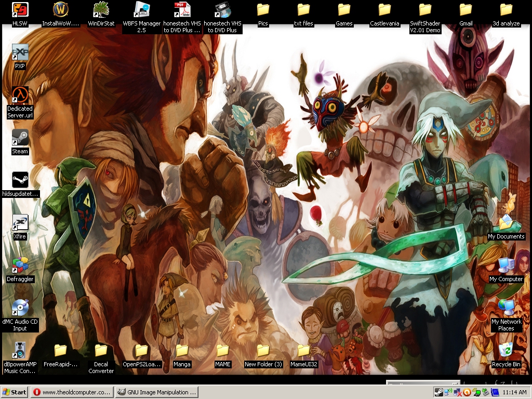The width and height of the screenshot is (532, 399).
Task: Switch to GNU Image Manipulation taskbar window
Action: (156, 392)
